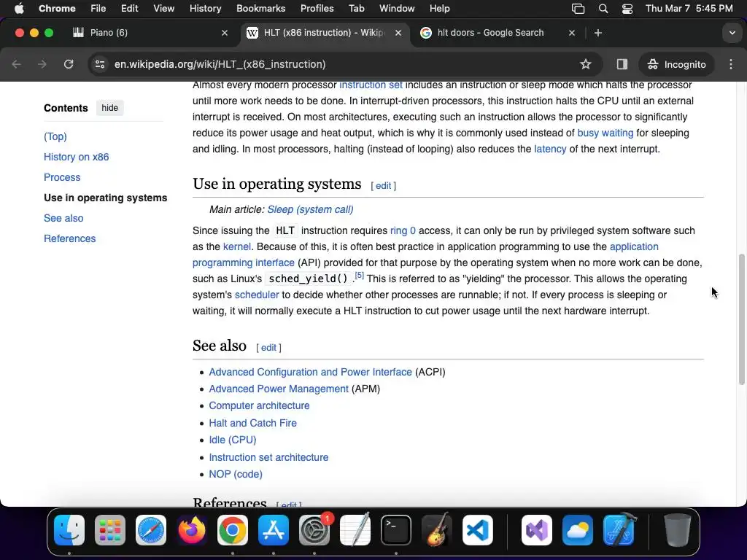
Task: Reload the Wikipedia page
Action: pos(69,64)
